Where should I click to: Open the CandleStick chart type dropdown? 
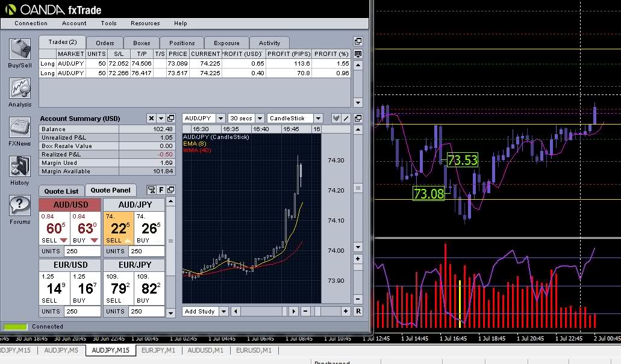point(295,119)
